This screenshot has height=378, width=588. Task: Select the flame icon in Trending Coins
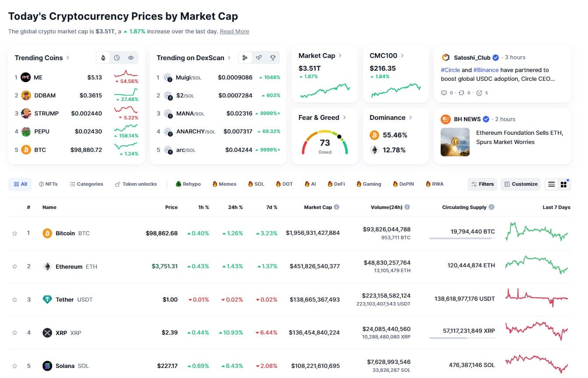click(103, 58)
